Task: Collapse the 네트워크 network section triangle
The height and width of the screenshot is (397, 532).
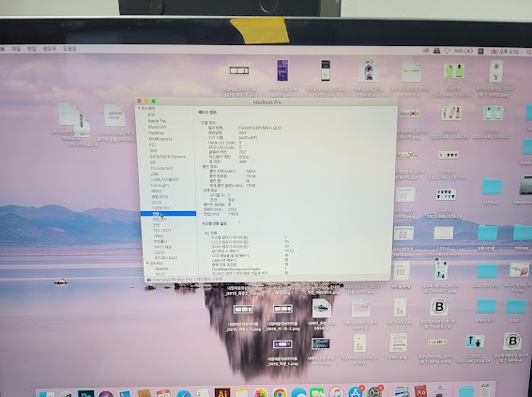Action: point(147,264)
